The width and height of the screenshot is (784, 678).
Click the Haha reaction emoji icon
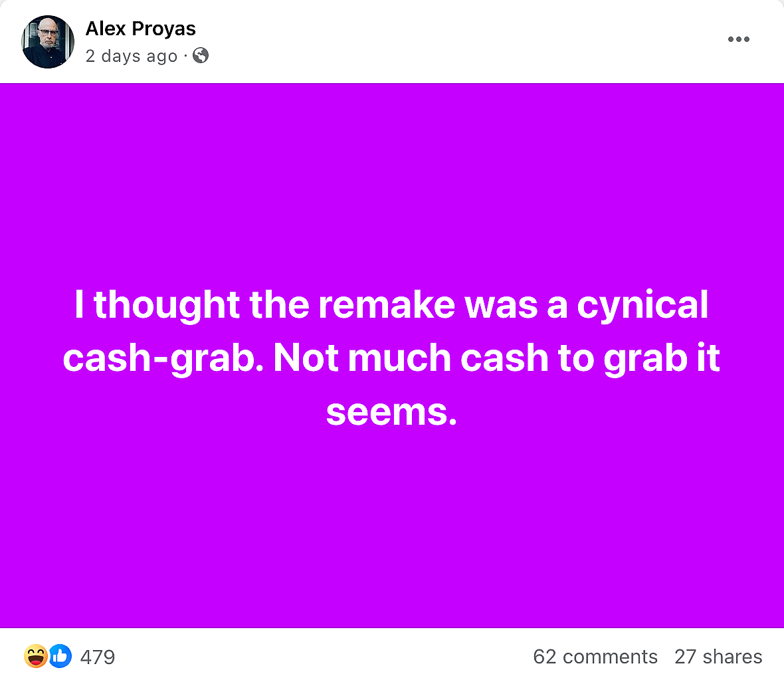[35, 657]
